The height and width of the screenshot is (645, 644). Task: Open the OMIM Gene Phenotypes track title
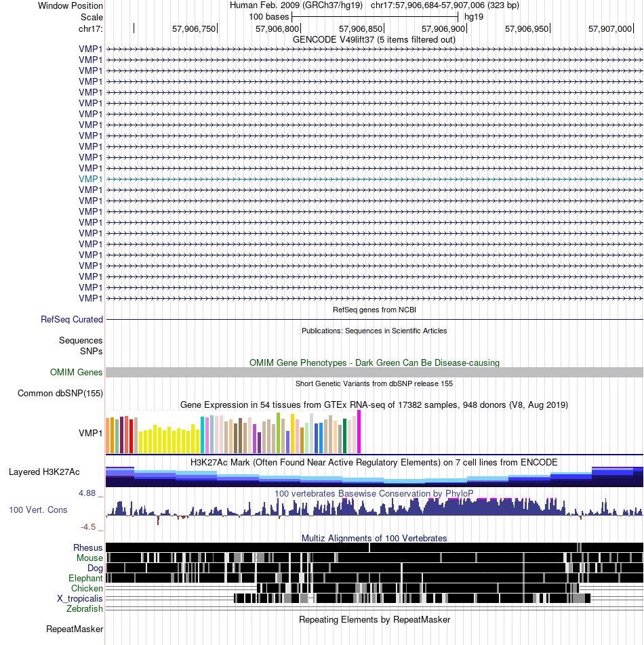pyautogui.click(x=374, y=363)
